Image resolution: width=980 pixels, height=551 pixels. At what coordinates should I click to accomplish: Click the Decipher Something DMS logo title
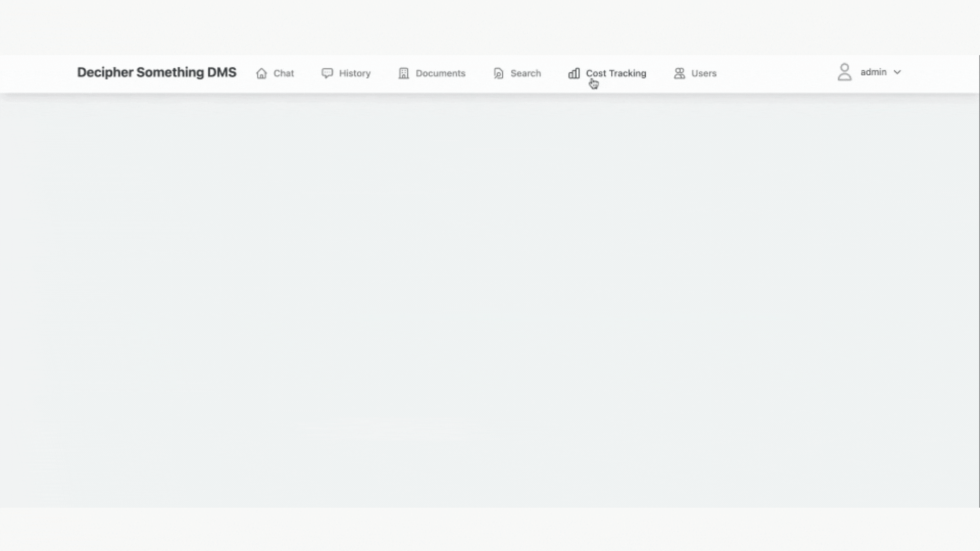tap(157, 72)
